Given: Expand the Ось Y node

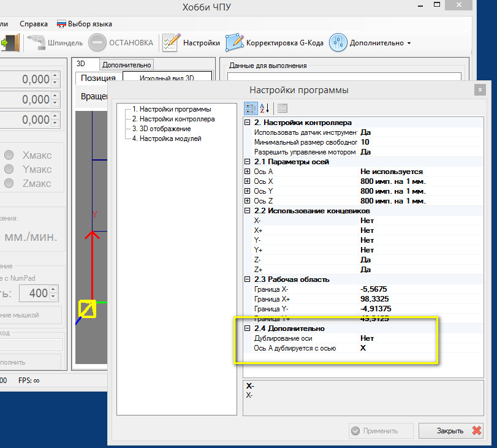Looking at the screenshot, I should [247, 191].
